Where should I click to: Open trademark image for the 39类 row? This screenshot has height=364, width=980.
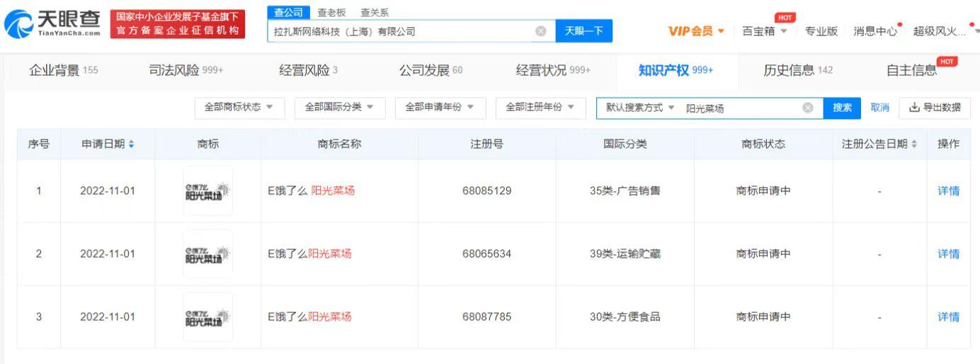tap(207, 254)
